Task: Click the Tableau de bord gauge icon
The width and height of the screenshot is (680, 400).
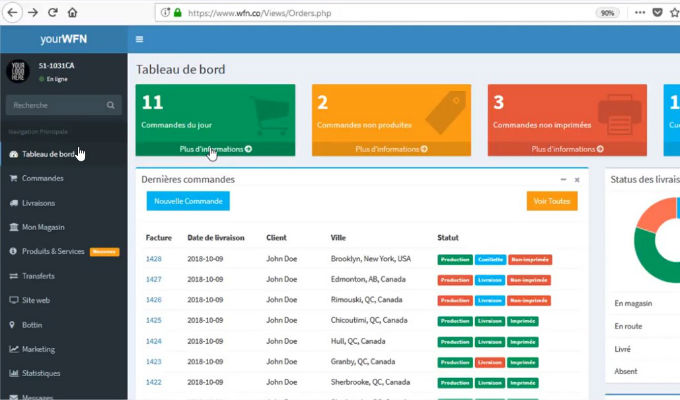Action: point(13,154)
